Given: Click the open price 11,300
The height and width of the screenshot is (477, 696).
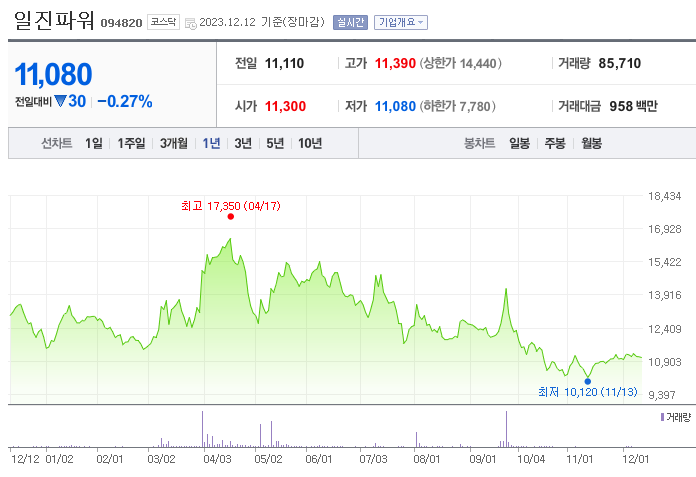Looking at the screenshot, I should click(285, 106).
